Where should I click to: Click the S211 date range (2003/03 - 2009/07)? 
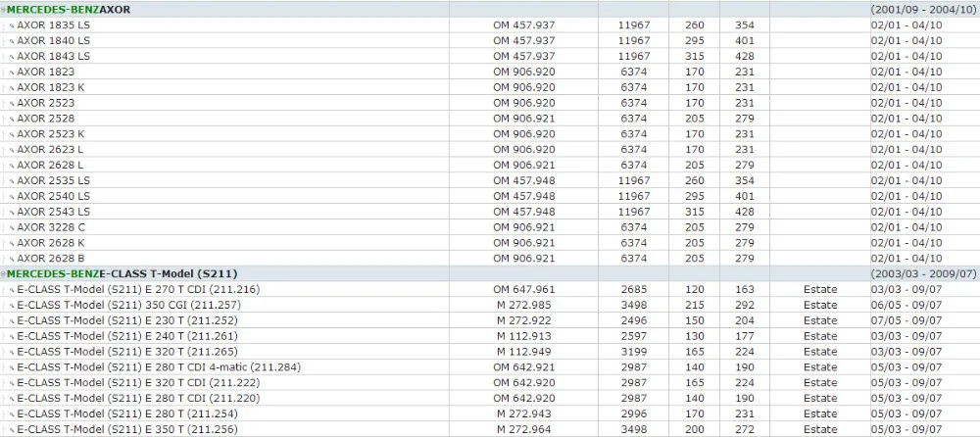pos(923,273)
